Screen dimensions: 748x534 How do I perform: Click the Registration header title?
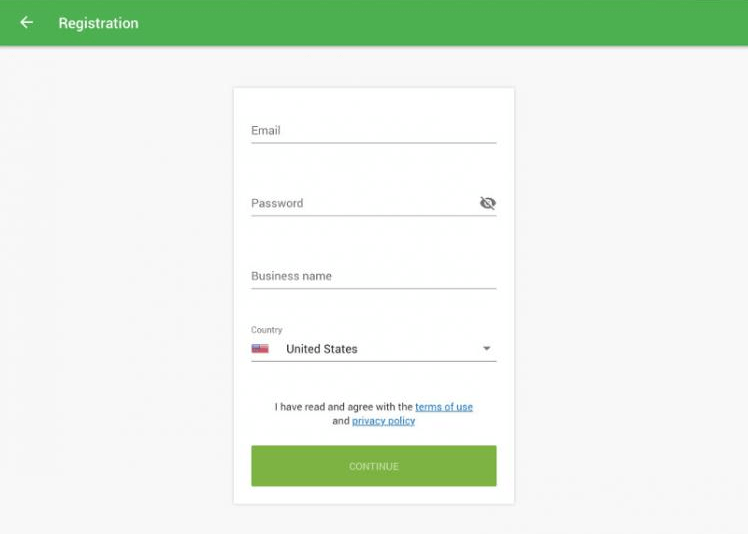point(98,23)
